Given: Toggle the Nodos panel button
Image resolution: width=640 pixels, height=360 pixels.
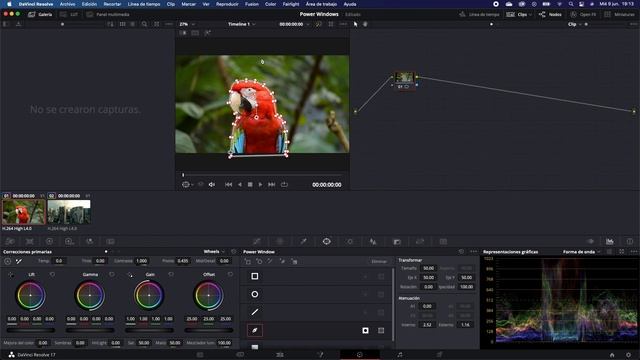Looking at the screenshot, I should coord(550,14).
